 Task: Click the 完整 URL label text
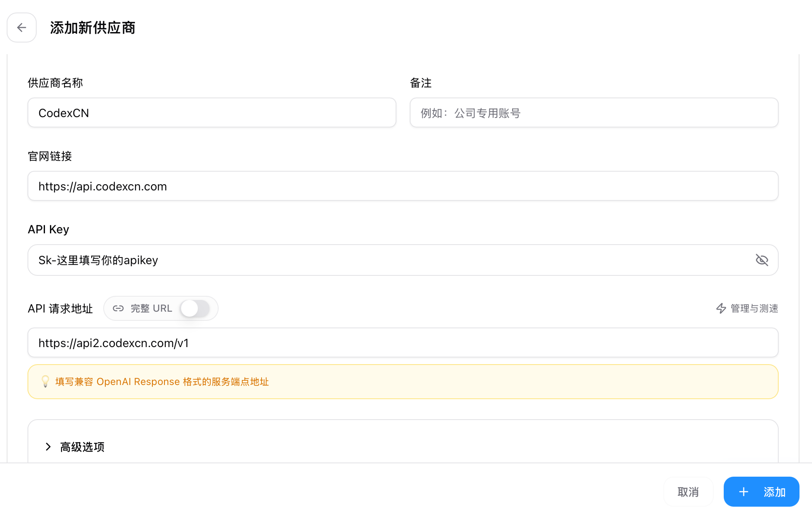pos(151,308)
